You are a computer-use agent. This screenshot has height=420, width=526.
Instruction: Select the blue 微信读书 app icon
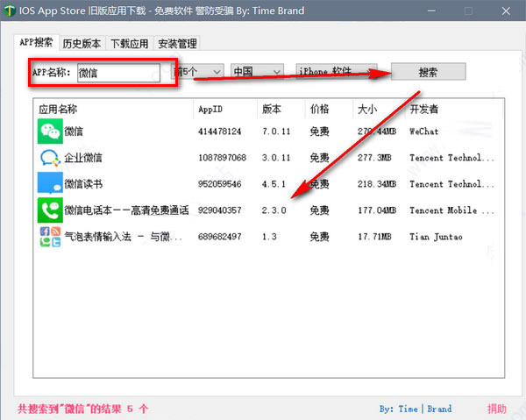(x=50, y=183)
